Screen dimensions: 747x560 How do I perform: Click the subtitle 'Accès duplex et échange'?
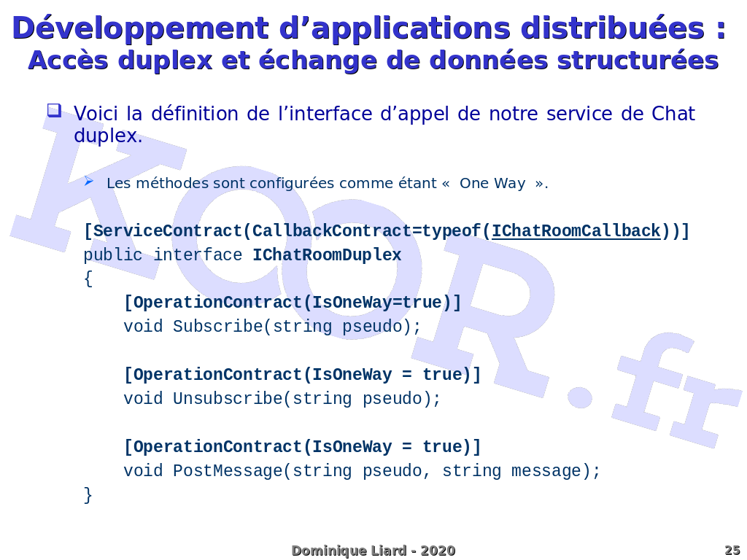(x=373, y=61)
